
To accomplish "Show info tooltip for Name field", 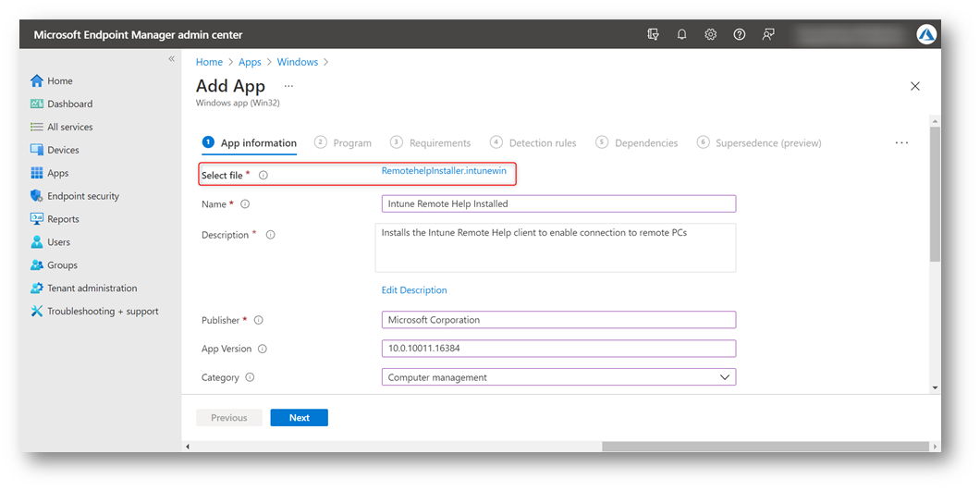I will coord(245,204).
